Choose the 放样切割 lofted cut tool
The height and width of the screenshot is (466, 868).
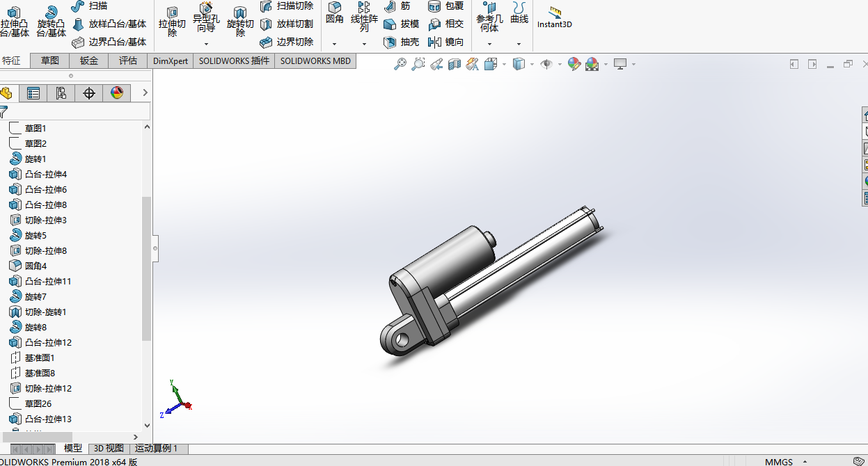(x=286, y=24)
